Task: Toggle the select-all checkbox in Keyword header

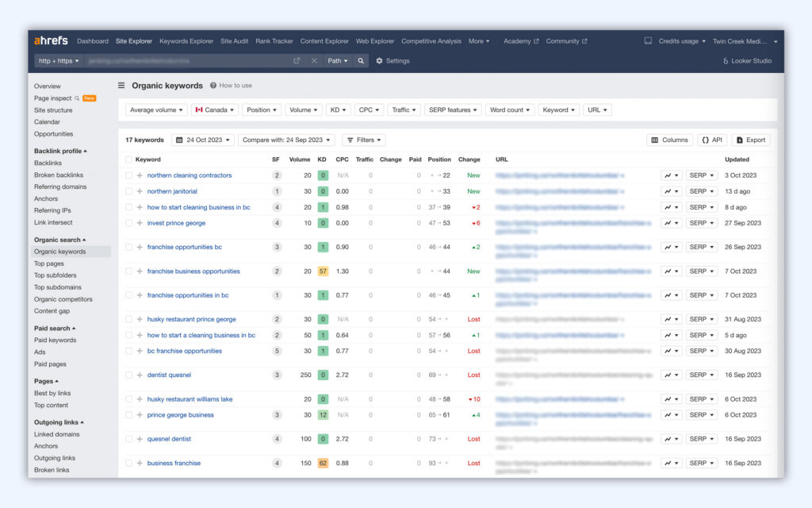Action: [128, 160]
